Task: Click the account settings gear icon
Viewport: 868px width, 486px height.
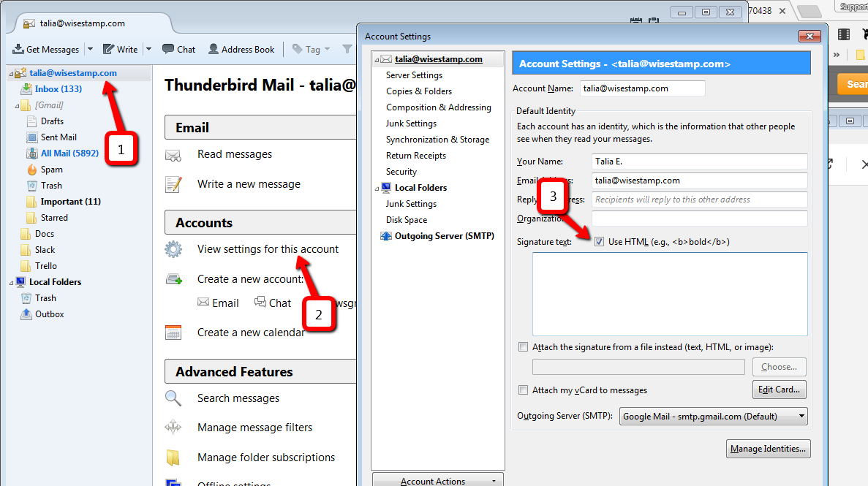Action: point(173,249)
